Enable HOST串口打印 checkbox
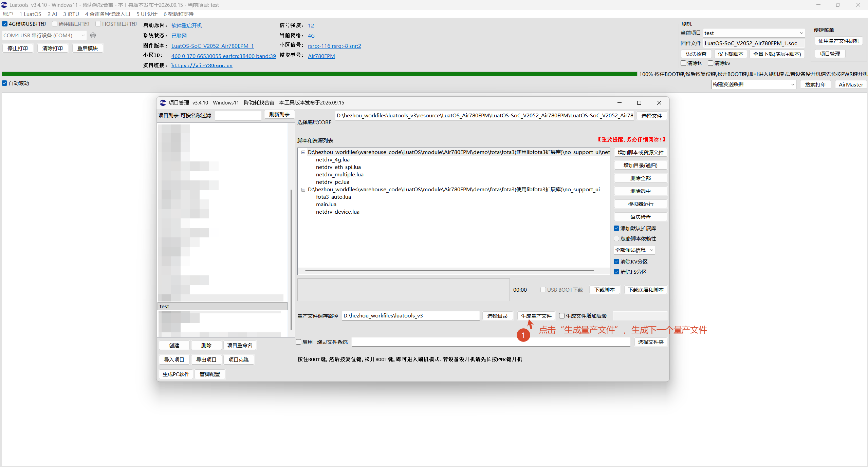868x467 pixels. point(98,24)
